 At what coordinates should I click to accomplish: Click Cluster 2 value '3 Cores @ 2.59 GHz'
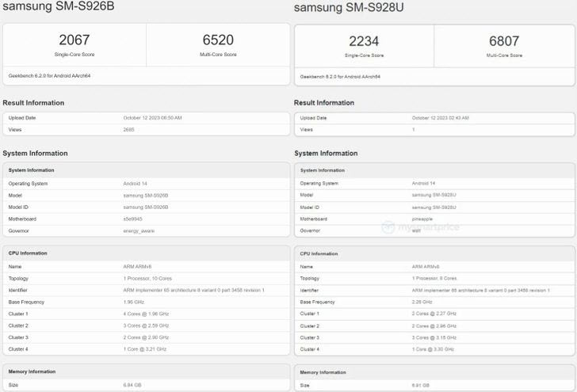(x=146, y=325)
